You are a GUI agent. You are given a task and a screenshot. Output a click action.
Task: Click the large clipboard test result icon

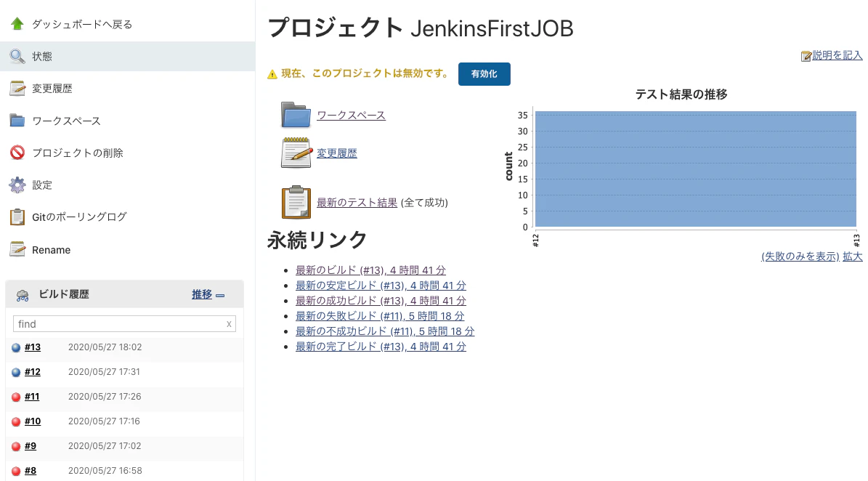[296, 202]
